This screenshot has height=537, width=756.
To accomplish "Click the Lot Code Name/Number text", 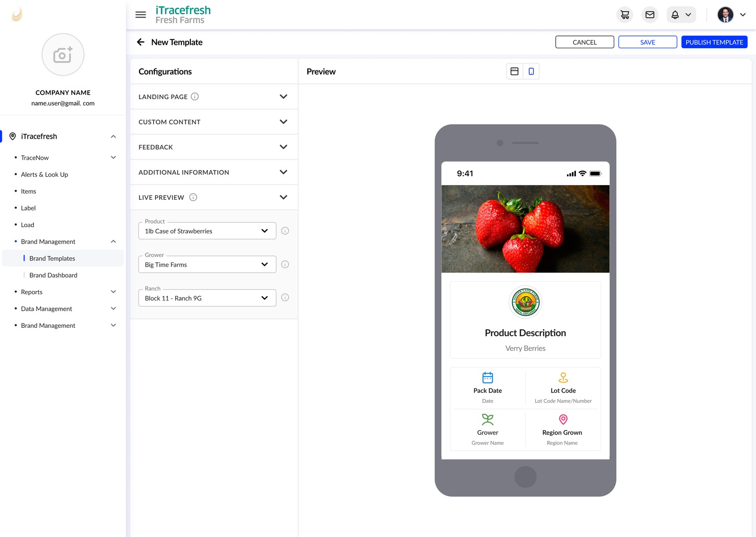I will click(563, 401).
